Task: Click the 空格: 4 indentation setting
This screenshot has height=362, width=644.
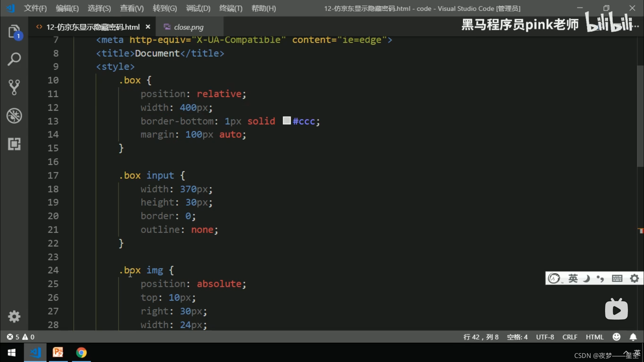Action: click(x=517, y=337)
